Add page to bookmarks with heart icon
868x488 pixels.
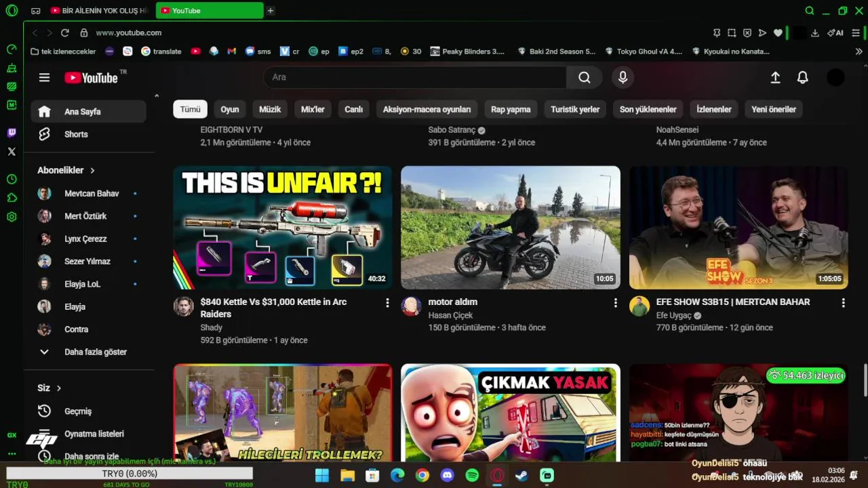[778, 33]
